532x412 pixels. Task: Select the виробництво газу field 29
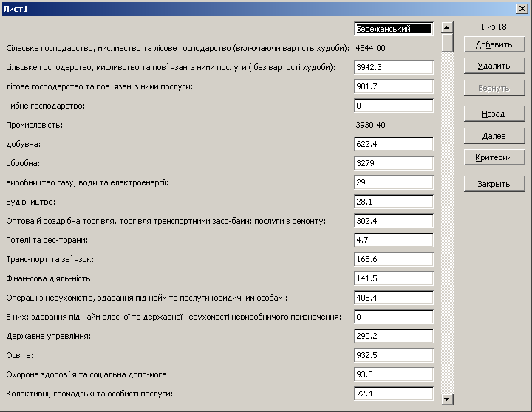(394, 182)
